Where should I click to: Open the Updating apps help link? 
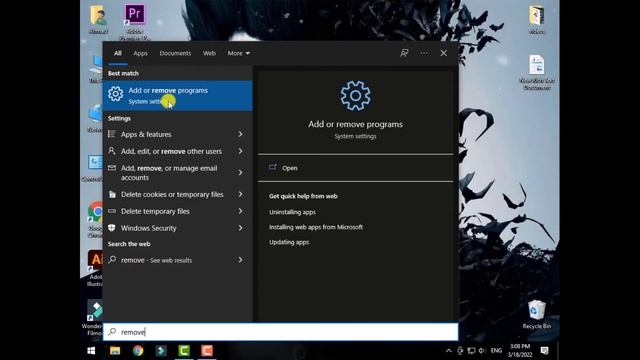coord(289,242)
